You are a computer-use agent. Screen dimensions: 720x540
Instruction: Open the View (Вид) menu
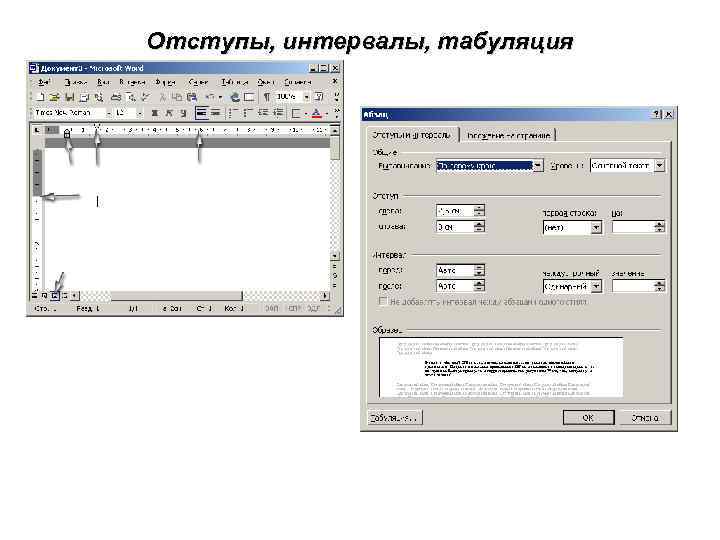pos(103,82)
